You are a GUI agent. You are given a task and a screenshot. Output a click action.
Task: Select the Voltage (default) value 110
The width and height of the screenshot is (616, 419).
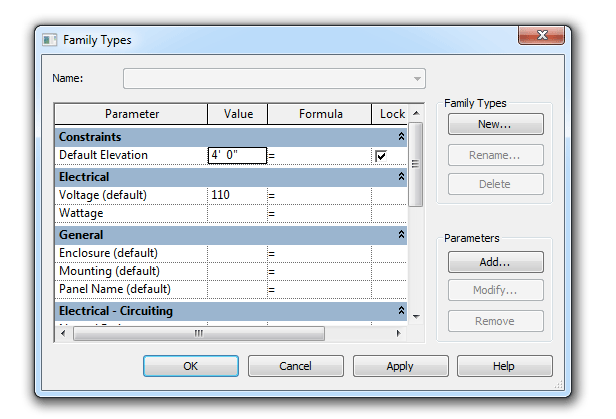click(237, 195)
